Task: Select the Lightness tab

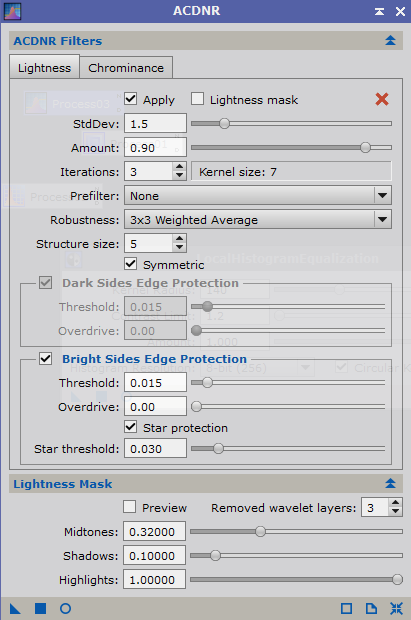Action: (44, 68)
